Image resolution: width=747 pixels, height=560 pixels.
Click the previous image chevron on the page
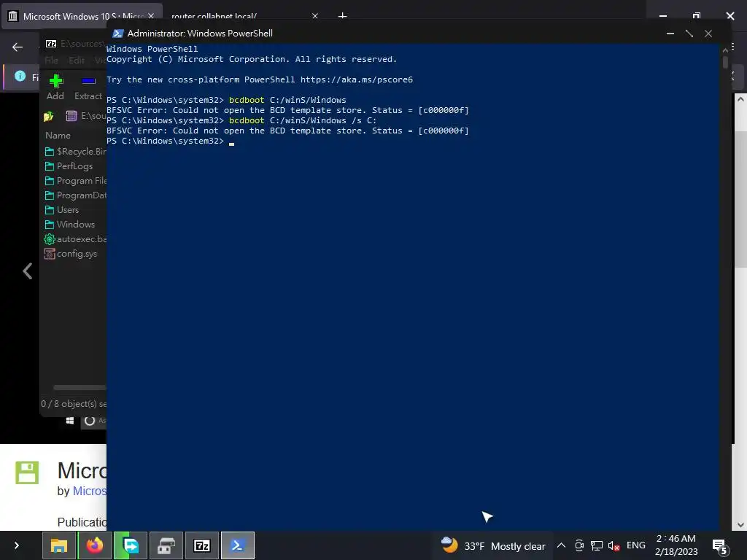(x=28, y=271)
